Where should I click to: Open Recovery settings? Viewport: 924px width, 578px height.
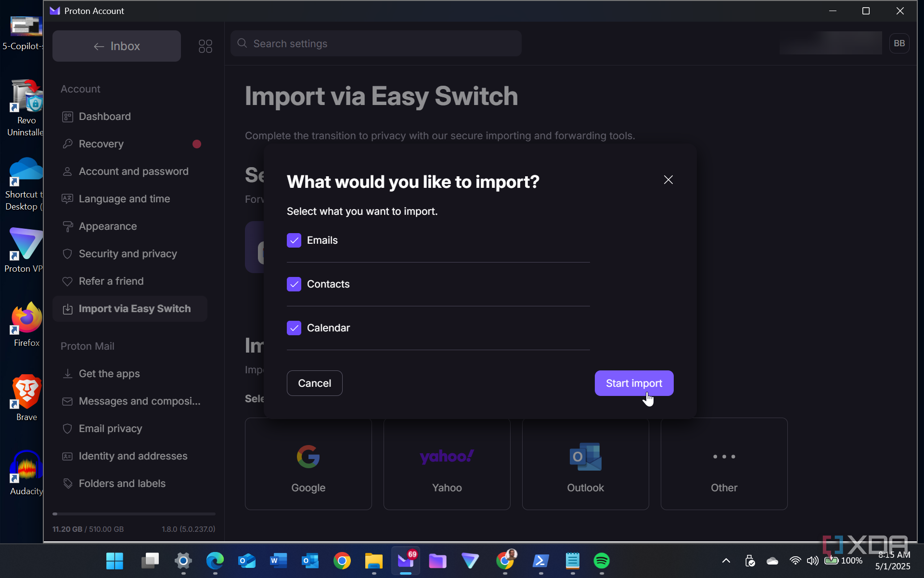pos(130,144)
